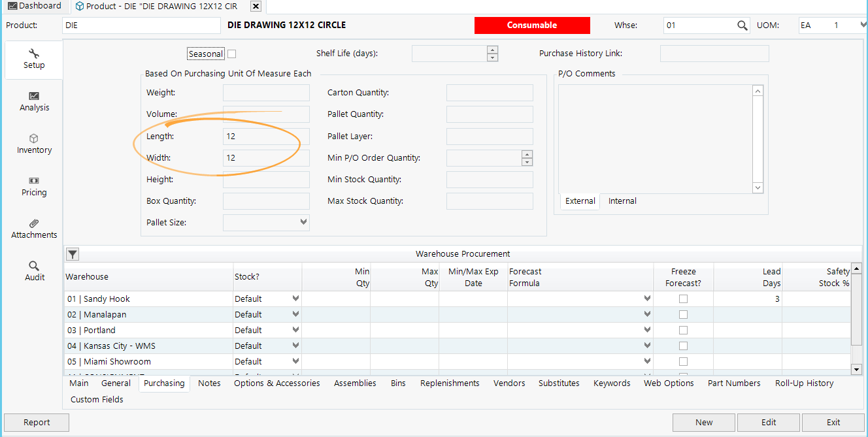Screen dimensions: 868x437
Task: Open Stock? dropdown for Portland warehouse
Action: pyautogui.click(x=294, y=330)
